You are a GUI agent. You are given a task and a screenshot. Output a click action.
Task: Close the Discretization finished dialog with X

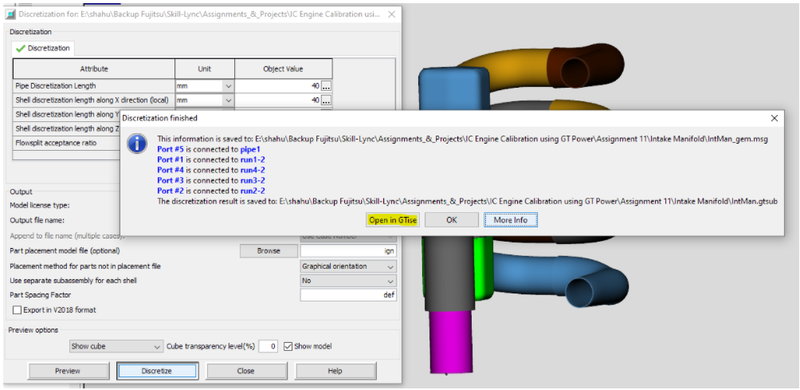point(774,118)
